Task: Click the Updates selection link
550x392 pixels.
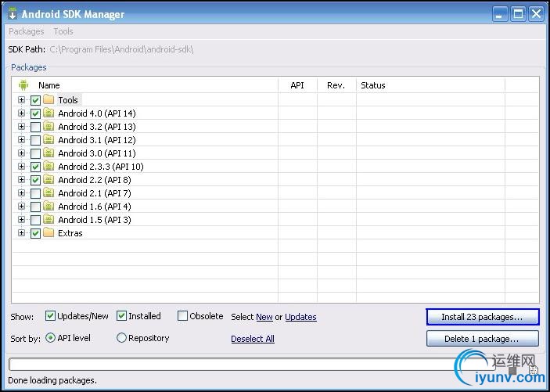Action: point(300,317)
